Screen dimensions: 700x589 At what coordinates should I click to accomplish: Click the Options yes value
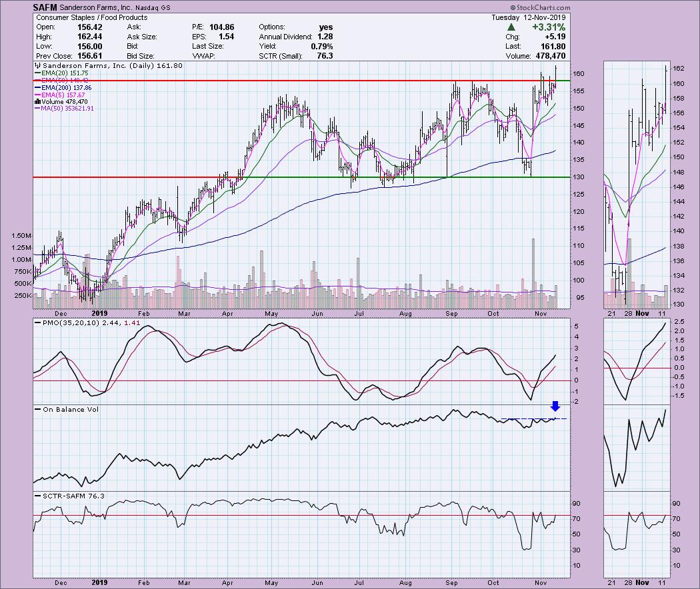(326, 27)
